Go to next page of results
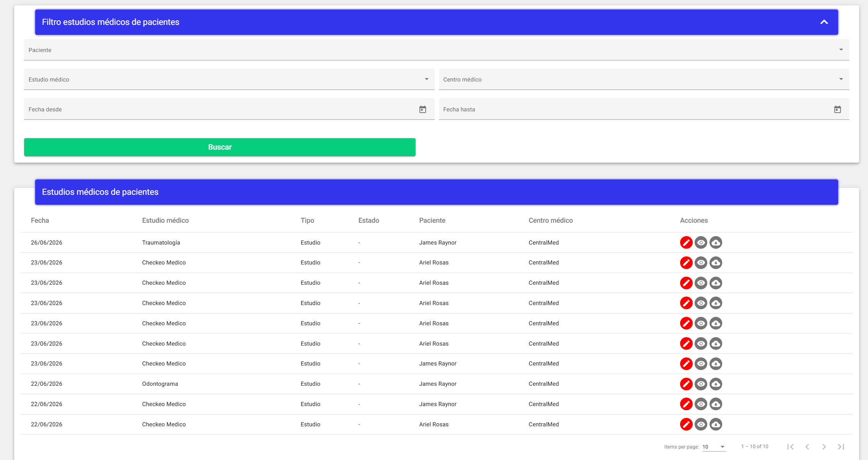868x460 pixels. coord(824,447)
